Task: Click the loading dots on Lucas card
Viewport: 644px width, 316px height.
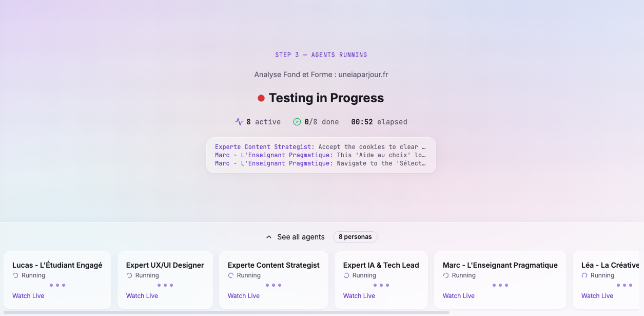Action: click(57, 285)
